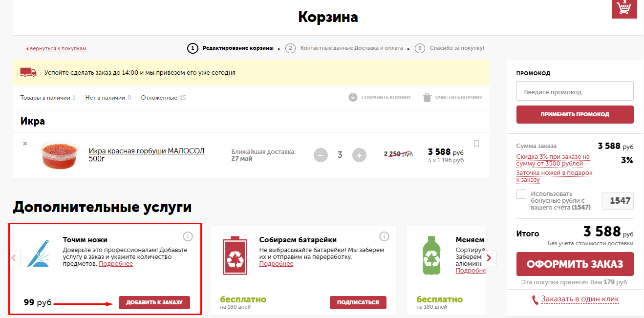Click the 99 руб service price
644x318 pixels.
coord(38,302)
